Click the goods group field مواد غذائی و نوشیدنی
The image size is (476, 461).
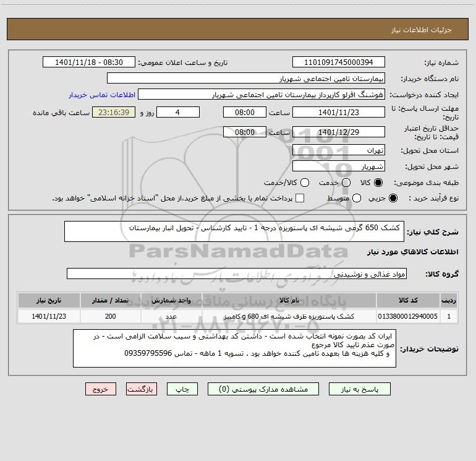click(237, 274)
